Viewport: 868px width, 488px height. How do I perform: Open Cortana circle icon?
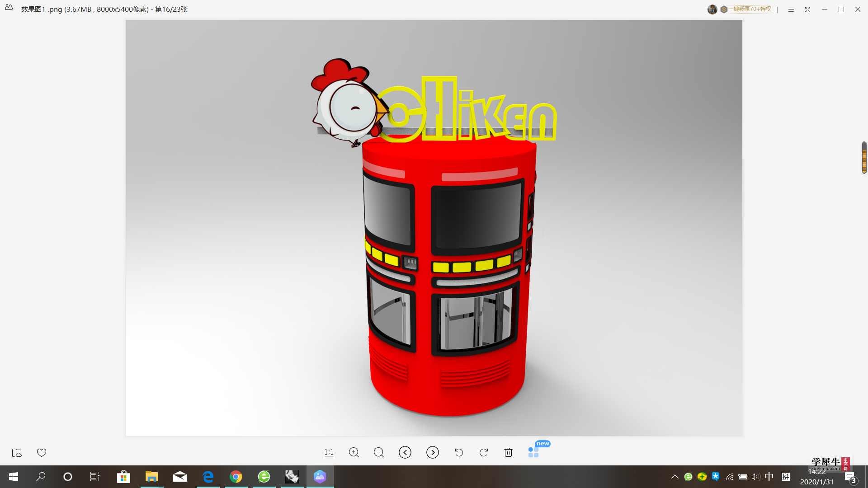[68, 477]
